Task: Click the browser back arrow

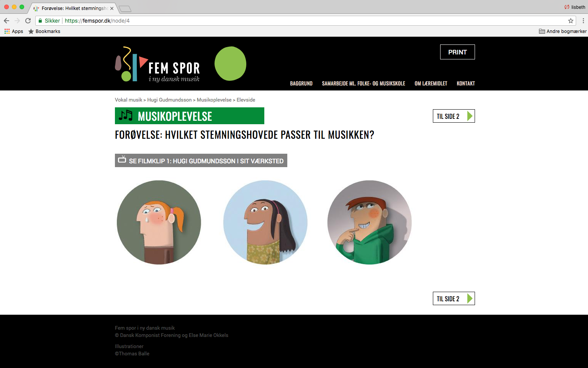Action: click(7, 21)
